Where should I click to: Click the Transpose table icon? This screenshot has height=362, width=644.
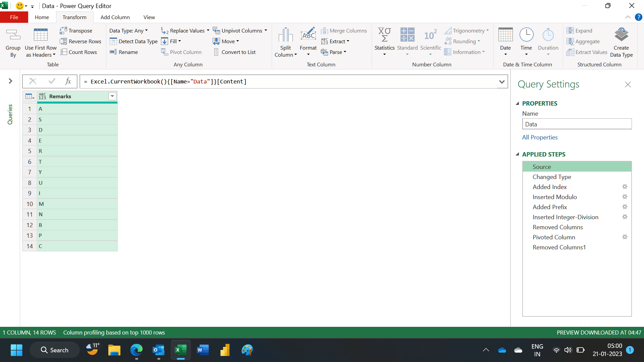63,31
